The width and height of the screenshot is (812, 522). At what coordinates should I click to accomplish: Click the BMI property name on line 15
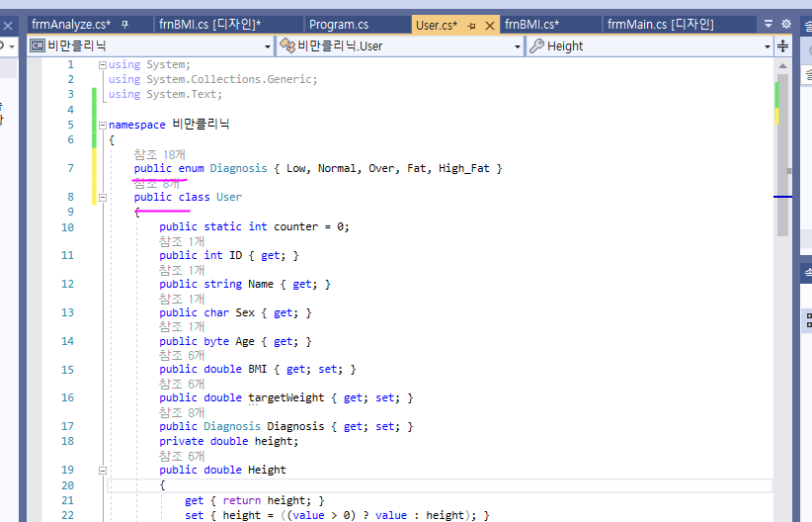coord(258,369)
